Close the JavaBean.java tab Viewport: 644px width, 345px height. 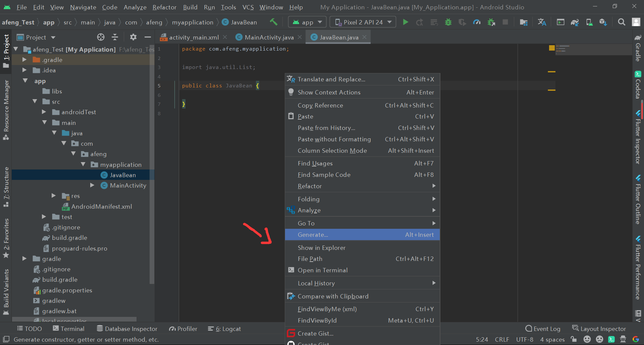click(x=365, y=37)
